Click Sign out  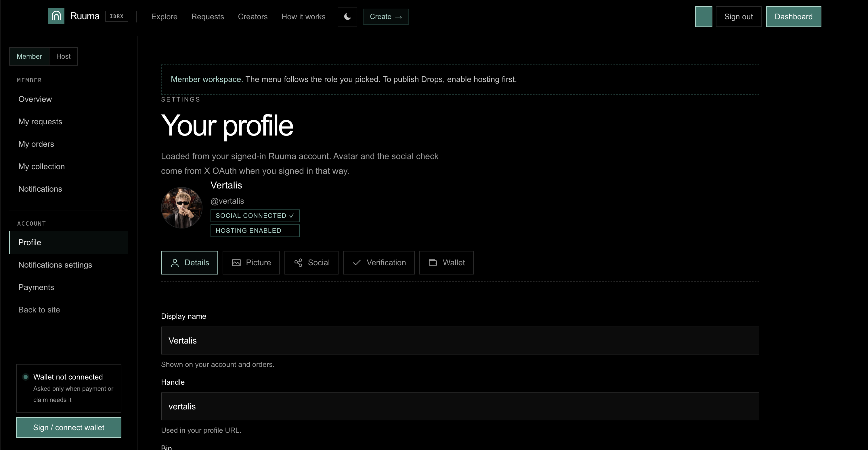pos(738,16)
